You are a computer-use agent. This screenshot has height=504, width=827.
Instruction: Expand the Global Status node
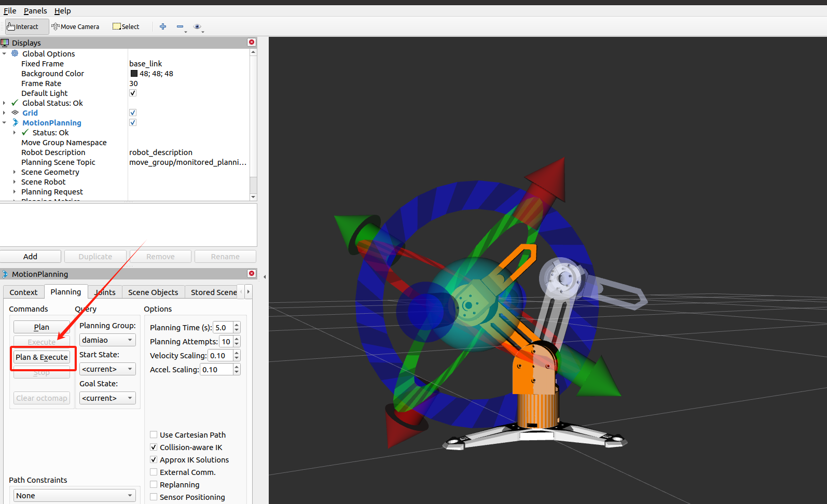point(4,103)
